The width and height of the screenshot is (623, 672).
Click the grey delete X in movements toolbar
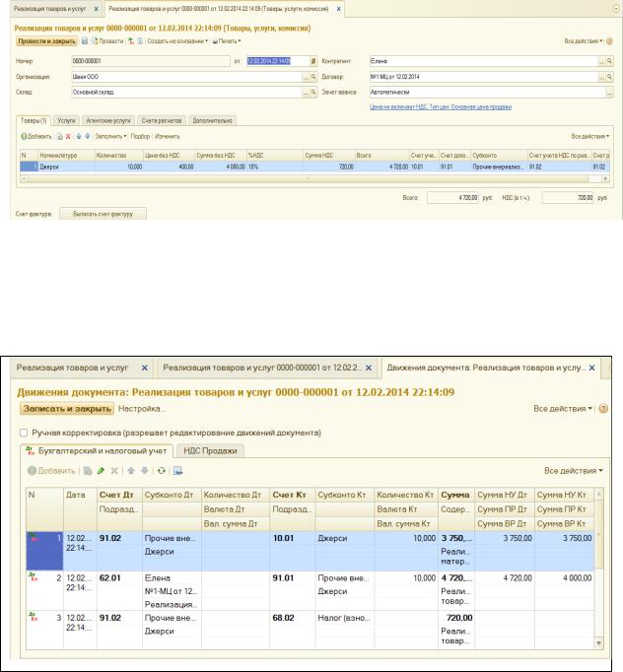(x=114, y=471)
